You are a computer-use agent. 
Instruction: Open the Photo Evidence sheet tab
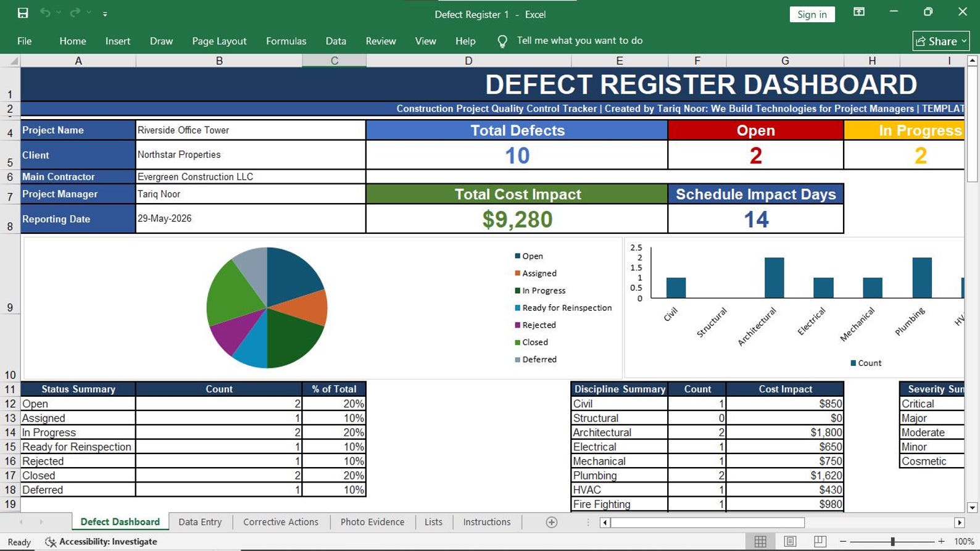pos(372,522)
